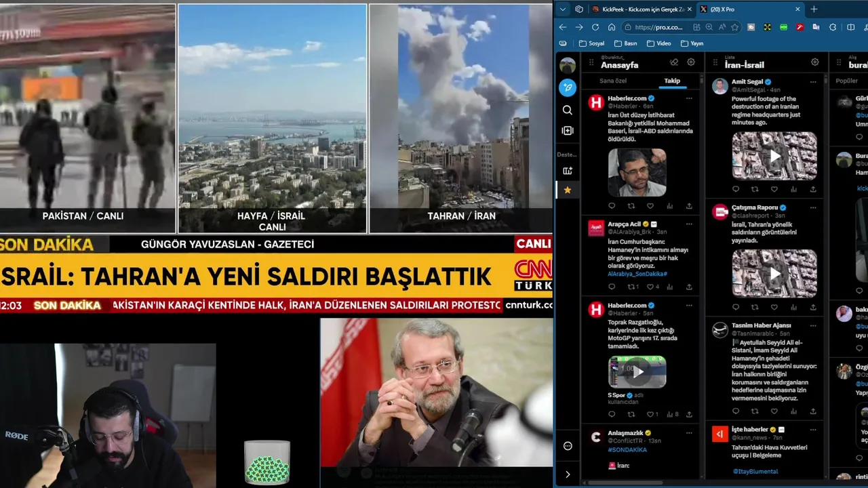The height and width of the screenshot is (488, 868).
Task: Open the Basın bookmarks folder
Action: [626, 43]
